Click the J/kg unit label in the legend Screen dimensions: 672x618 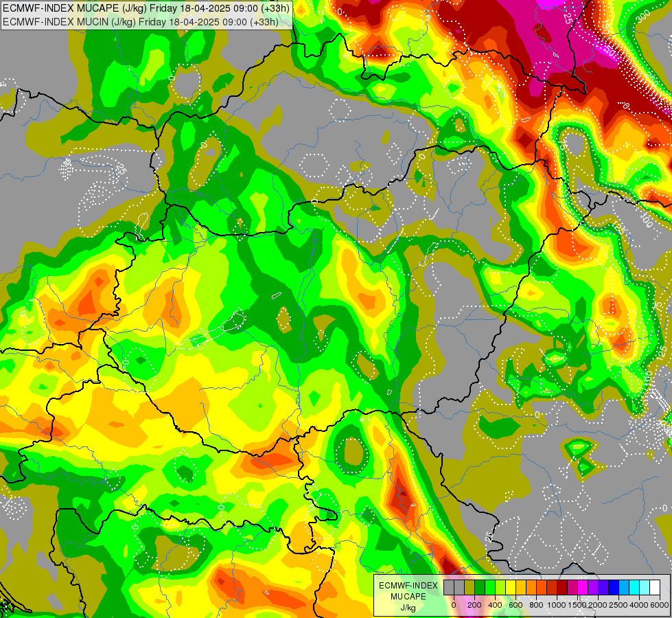point(408,608)
